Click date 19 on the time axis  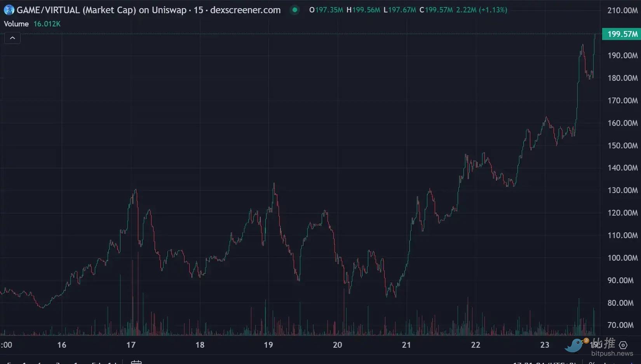coord(268,345)
